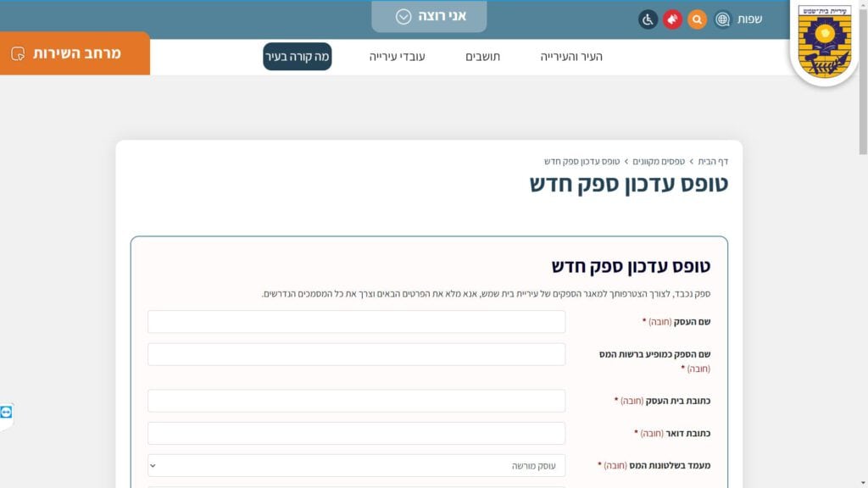Click the 'מה קורה בעיר' button

pos(297,57)
